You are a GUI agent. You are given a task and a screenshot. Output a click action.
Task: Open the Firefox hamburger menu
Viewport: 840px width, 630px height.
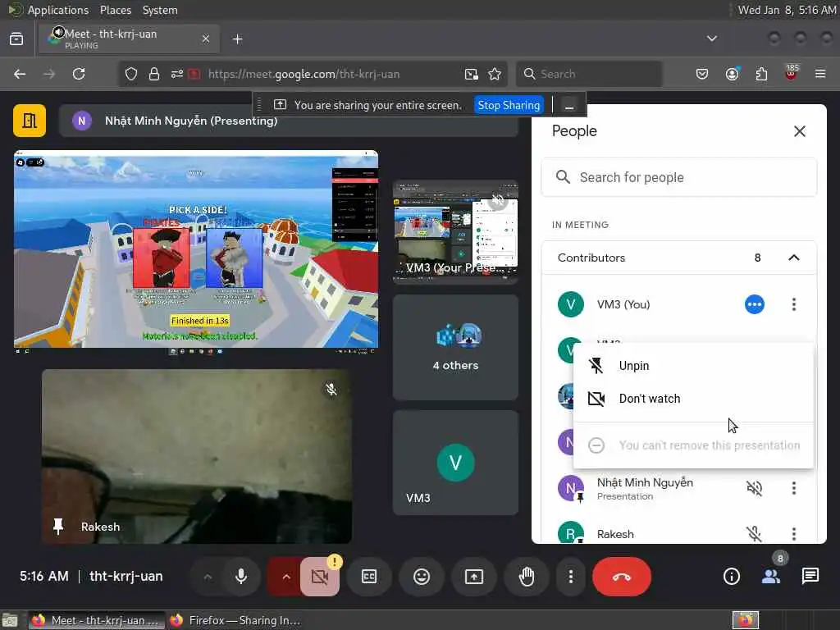coord(820,74)
